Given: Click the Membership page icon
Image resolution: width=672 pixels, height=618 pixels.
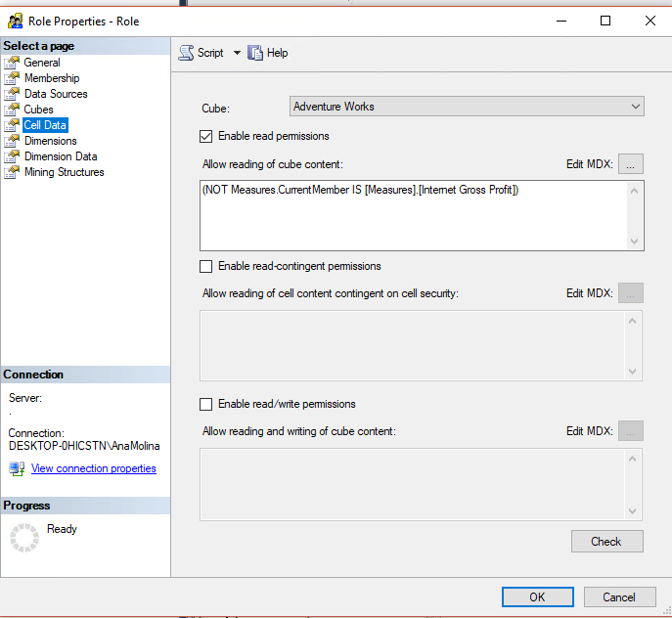Looking at the screenshot, I should tap(12, 78).
